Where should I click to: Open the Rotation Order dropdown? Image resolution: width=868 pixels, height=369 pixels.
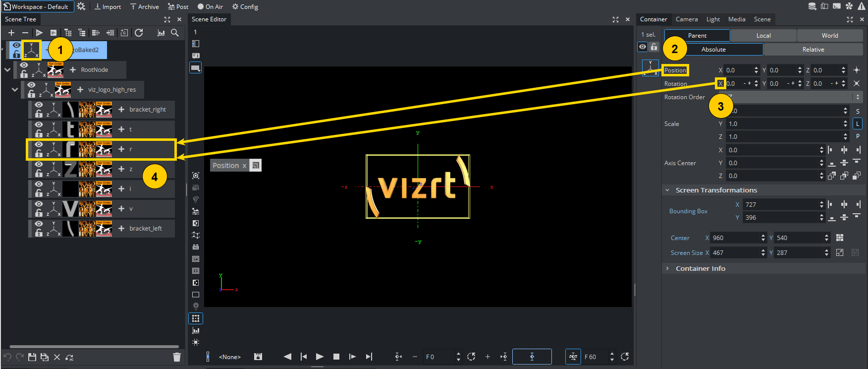point(791,97)
